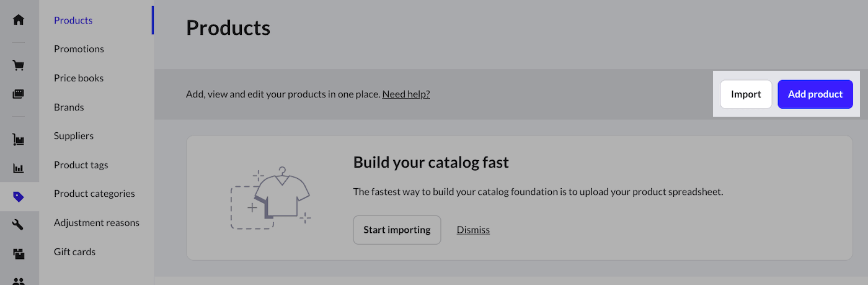Image resolution: width=868 pixels, height=285 pixels.
Task: Open the wrench Setup icon
Action: (x=19, y=225)
